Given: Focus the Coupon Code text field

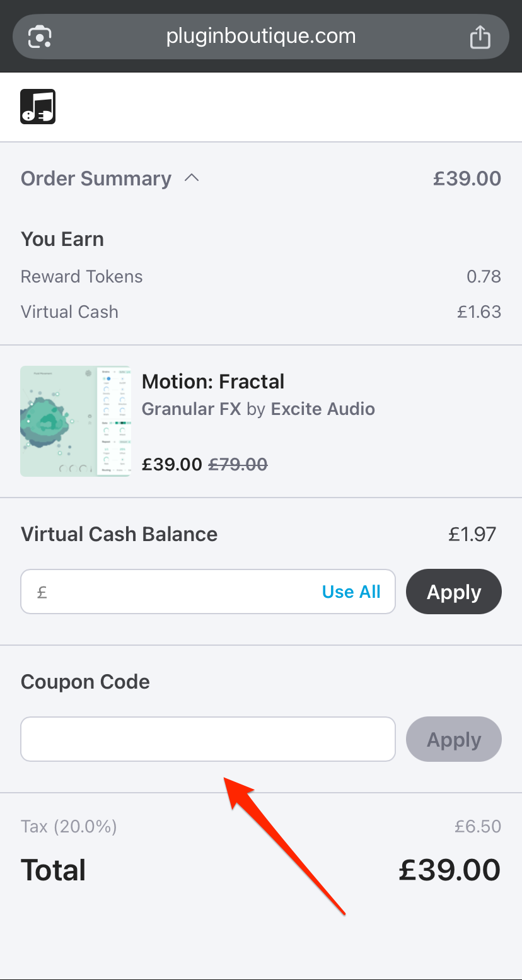Looking at the screenshot, I should tap(208, 739).
